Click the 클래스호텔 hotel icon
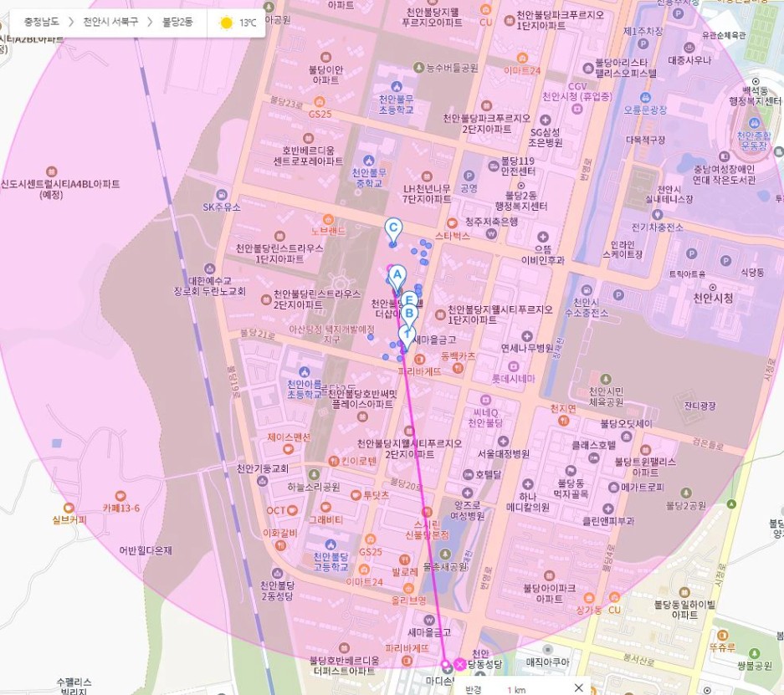 (593, 457)
